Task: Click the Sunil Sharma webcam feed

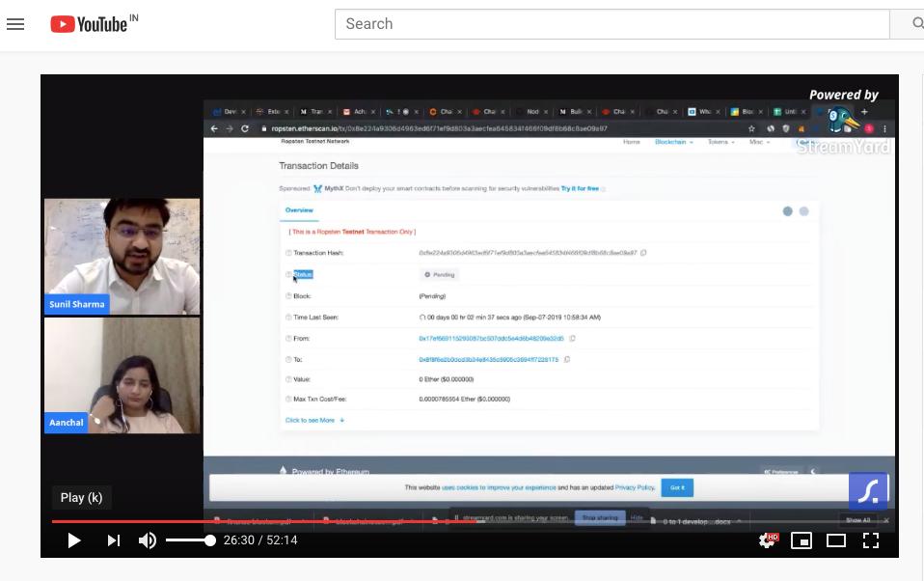Action: tap(122, 256)
